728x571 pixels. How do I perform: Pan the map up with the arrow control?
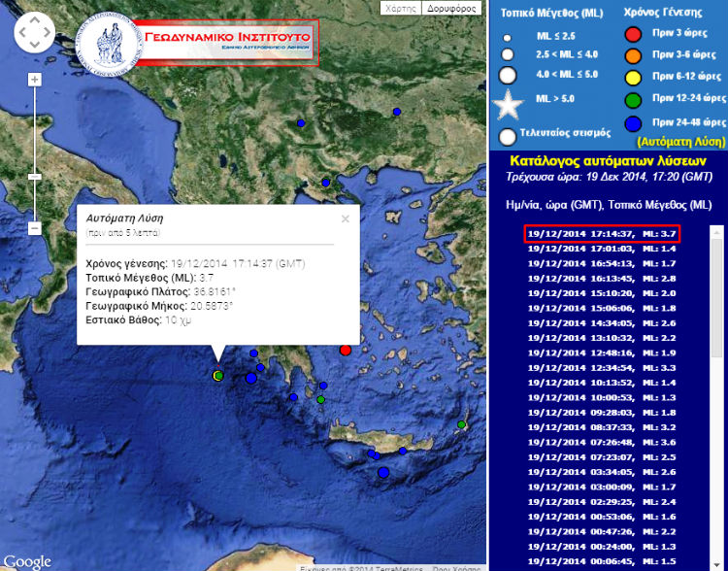pos(35,20)
